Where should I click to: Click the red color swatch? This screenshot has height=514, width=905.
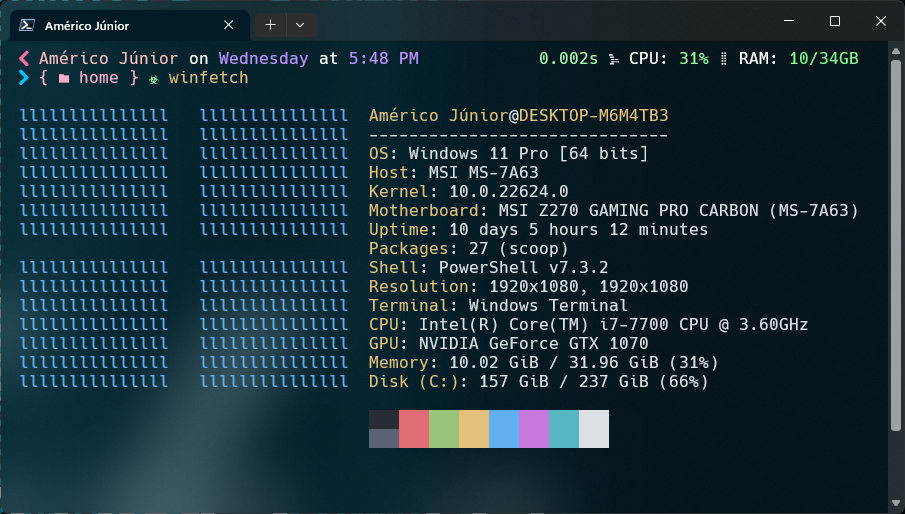pyautogui.click(x=414, y=429)
